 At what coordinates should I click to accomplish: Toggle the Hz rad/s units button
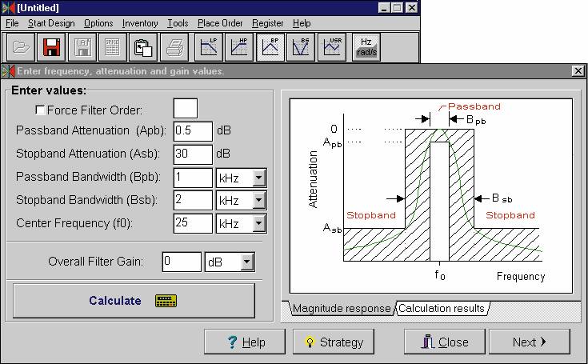pyautogui.click(x=366, y=47)
